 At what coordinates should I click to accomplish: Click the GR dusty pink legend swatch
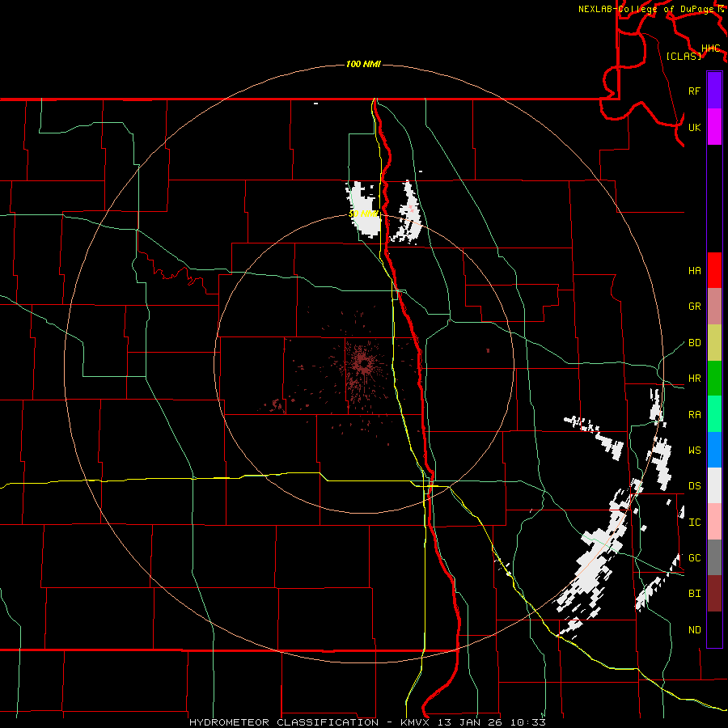coord(714,307)
